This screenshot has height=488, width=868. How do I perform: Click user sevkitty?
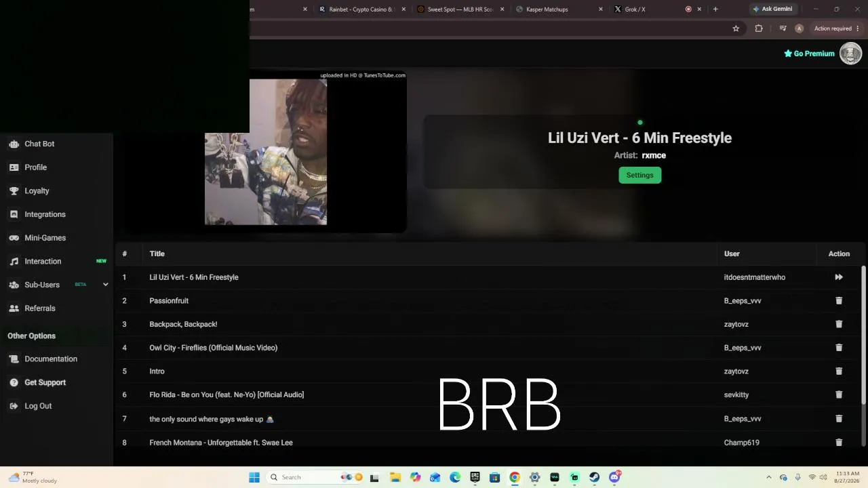tap(736, 394)
